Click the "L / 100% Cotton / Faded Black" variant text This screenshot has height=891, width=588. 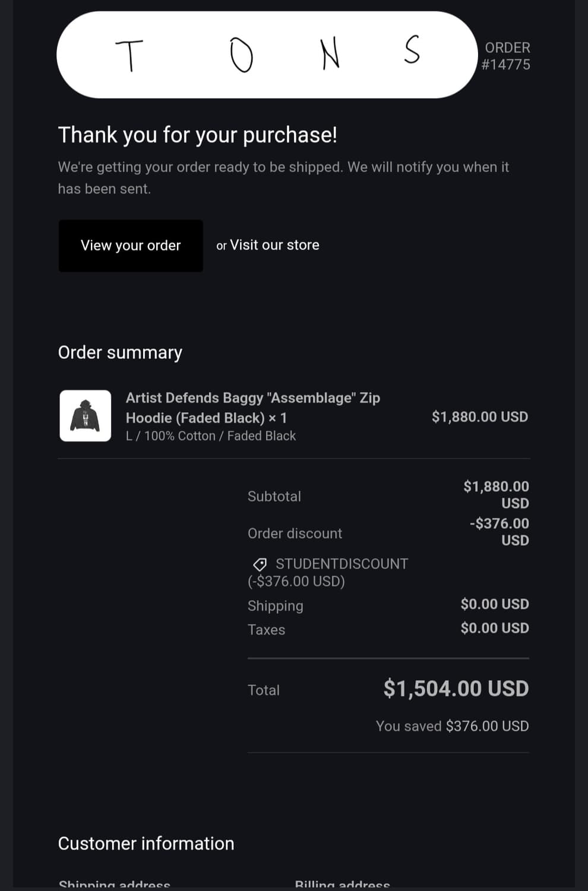tap(211, 436)
